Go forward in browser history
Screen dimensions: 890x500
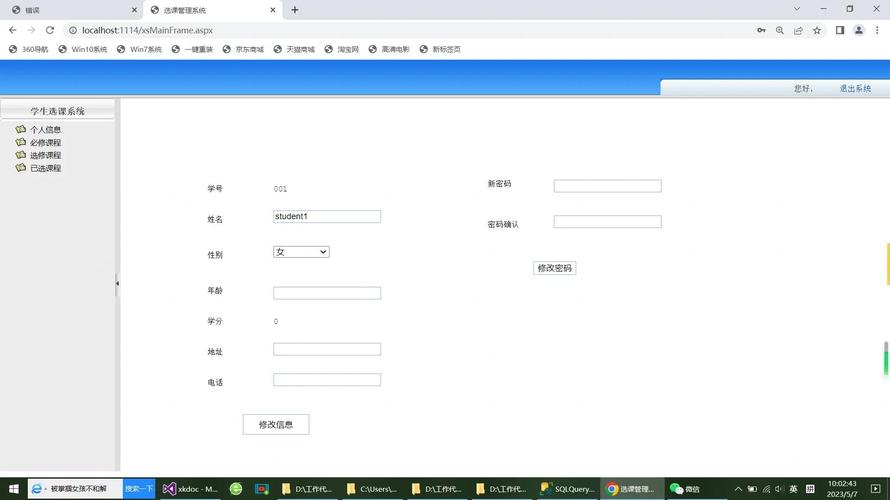tap(31, 30)
